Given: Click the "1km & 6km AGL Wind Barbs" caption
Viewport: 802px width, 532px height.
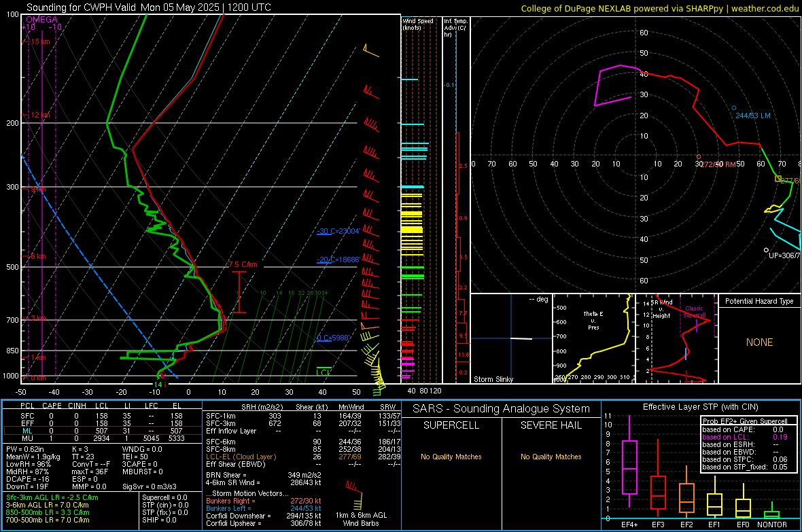Looking at the screenshot, I should [361, 519].
